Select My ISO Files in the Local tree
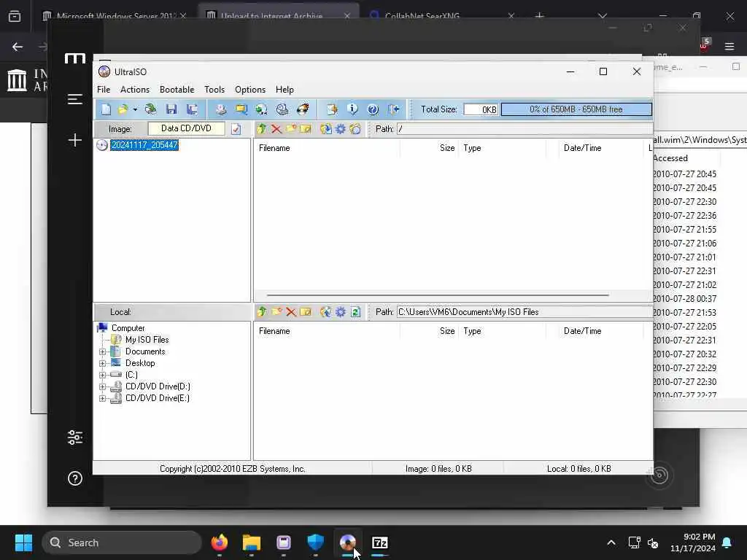Viewport: 747px width, 560px height. click(147, 340)
